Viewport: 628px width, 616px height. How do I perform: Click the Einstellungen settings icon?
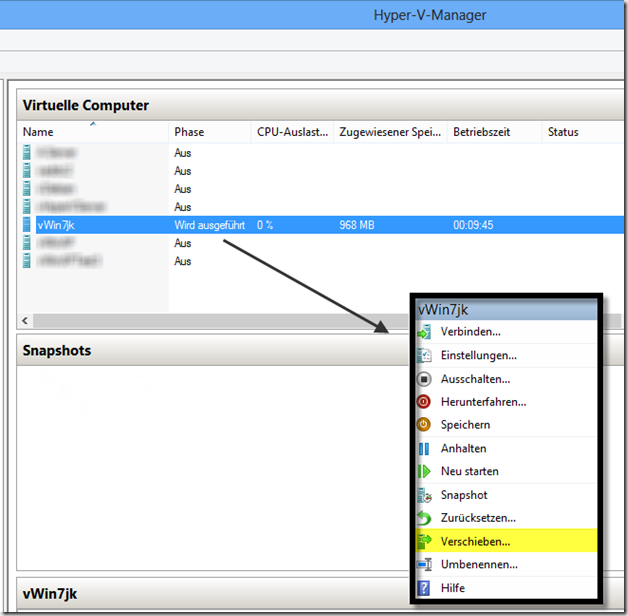(424, 355)
